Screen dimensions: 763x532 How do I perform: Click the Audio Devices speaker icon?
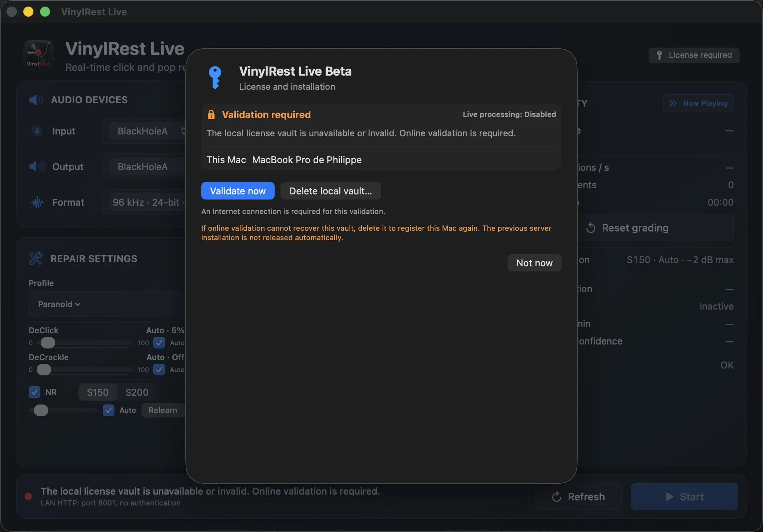(x=36, y=100)
